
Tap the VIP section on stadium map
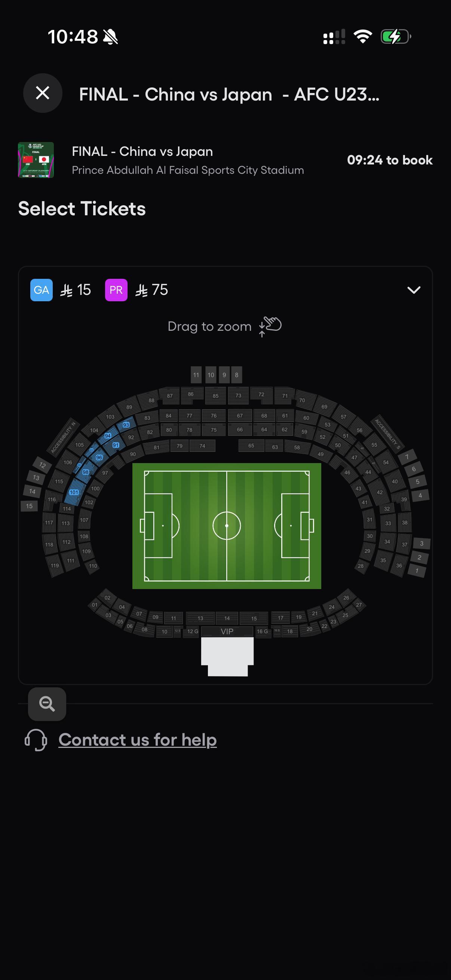pyautogui.click(x=227, y=632)
